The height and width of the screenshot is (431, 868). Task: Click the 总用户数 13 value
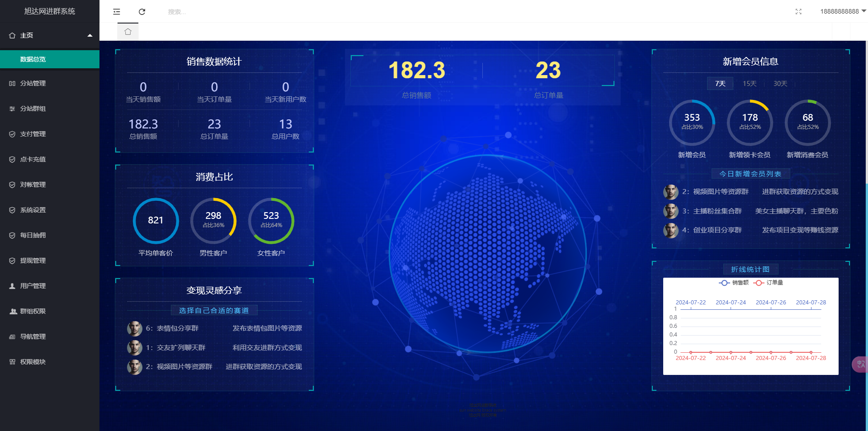[285, 124]
